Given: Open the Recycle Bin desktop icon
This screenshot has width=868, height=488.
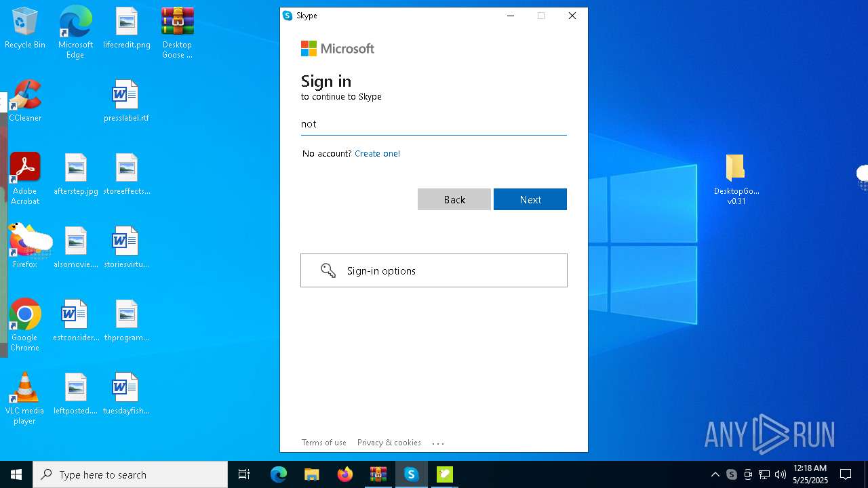Looking at the screenshot, I should pos(25,28).
